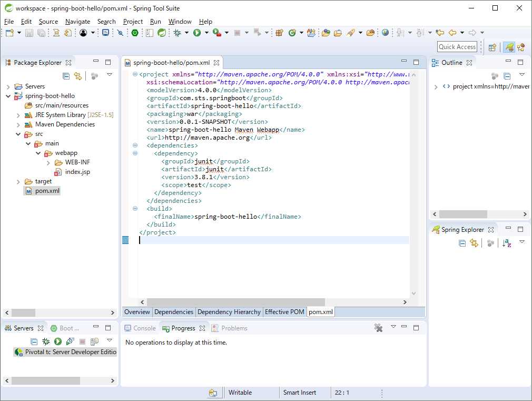Open the Boot Dashboard tab
This screenshot has height=401, width=532.
click(65, 328)
